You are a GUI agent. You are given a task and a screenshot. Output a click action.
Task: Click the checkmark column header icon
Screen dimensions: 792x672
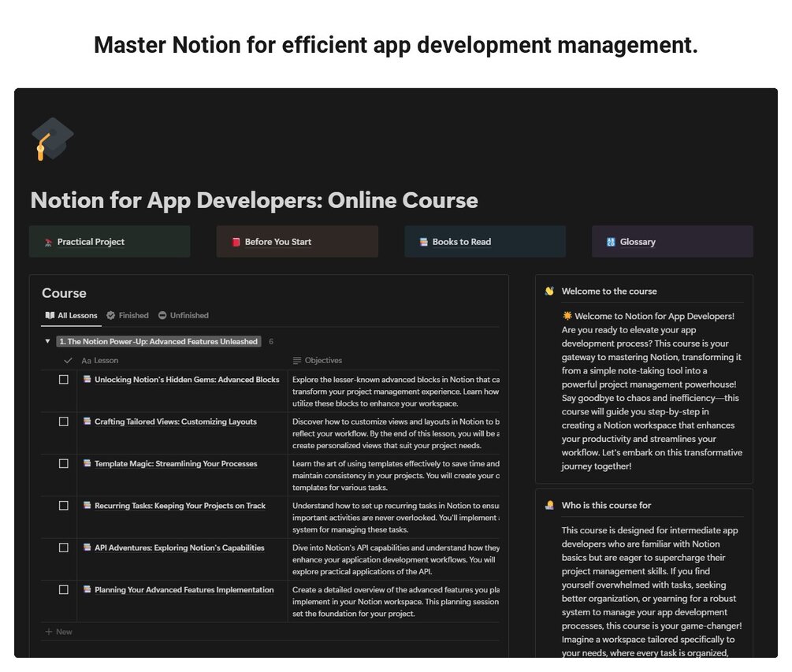pos(69,361)
